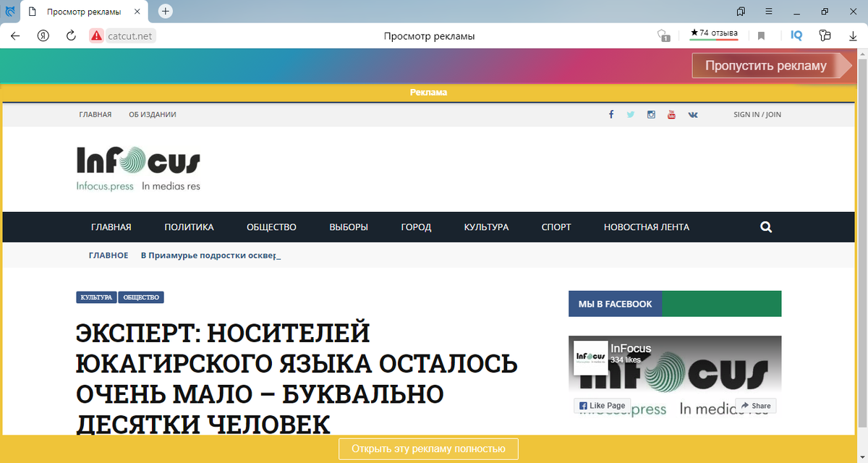Open ГЛАВНАЯ in the dark navigation bar
868x463 pixels.
click(x=111, y=227)
